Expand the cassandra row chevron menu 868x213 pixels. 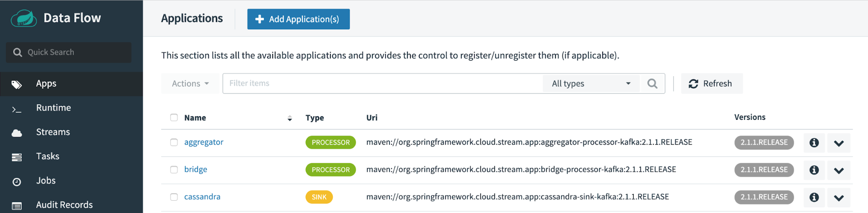pyautogui.click(x=839, y=198)
